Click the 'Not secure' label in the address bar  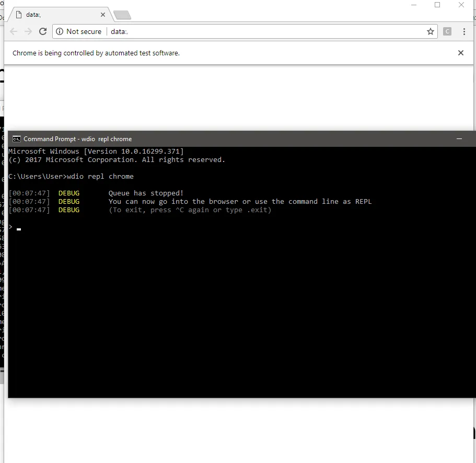coord(84,31)
